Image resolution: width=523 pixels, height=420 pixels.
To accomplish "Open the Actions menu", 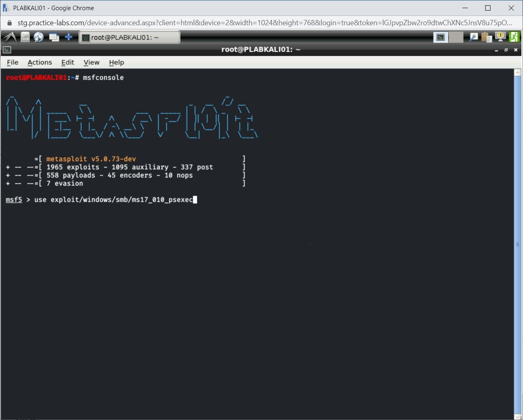I will [39, 62].
